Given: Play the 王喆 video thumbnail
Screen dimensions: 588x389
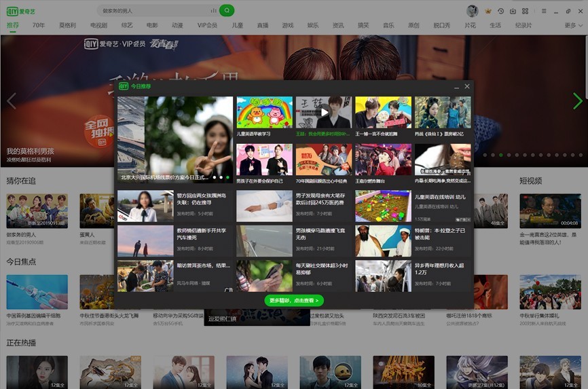Looking at the screenshot, I should [324, 112].
